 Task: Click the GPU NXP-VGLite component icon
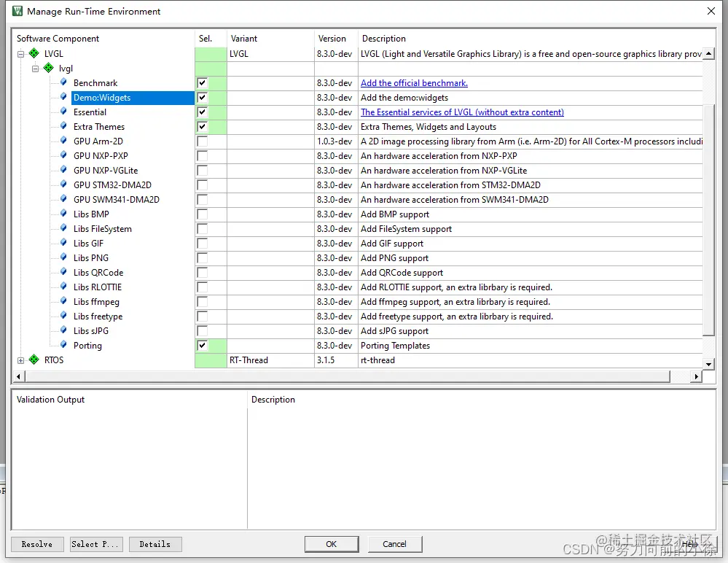pos(63,170)
